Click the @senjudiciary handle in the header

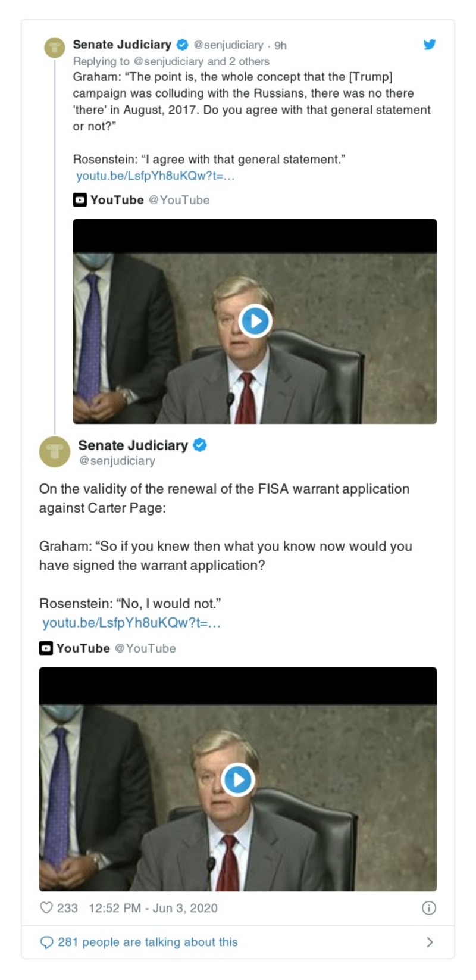[x=228, y=44]
